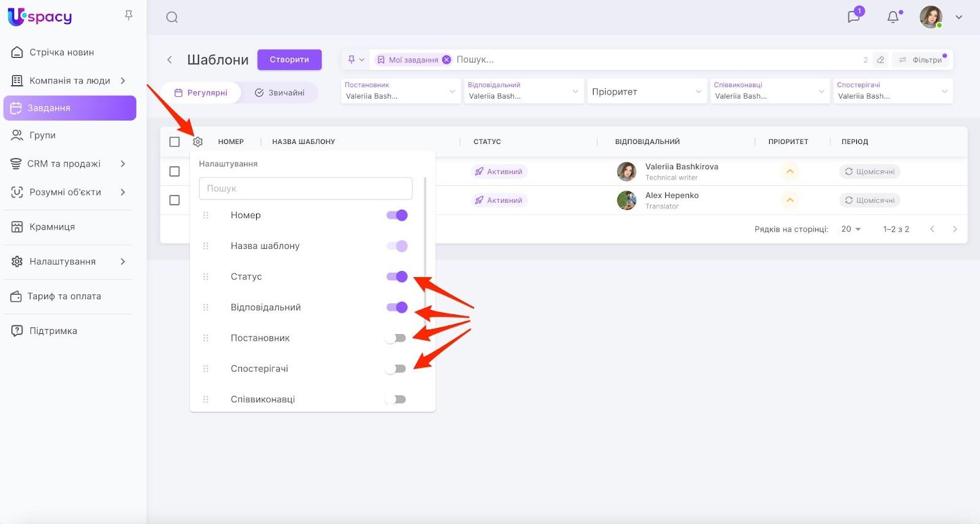
Task: Go back with the arrow beside Шаблони
Action: (x=170, y=59)
